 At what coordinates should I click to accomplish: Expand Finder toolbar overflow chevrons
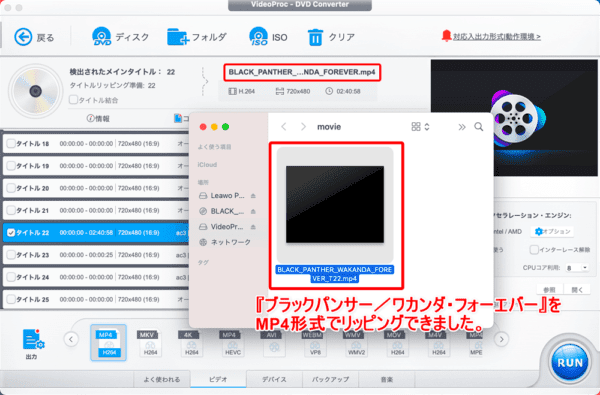coord(462,127)
